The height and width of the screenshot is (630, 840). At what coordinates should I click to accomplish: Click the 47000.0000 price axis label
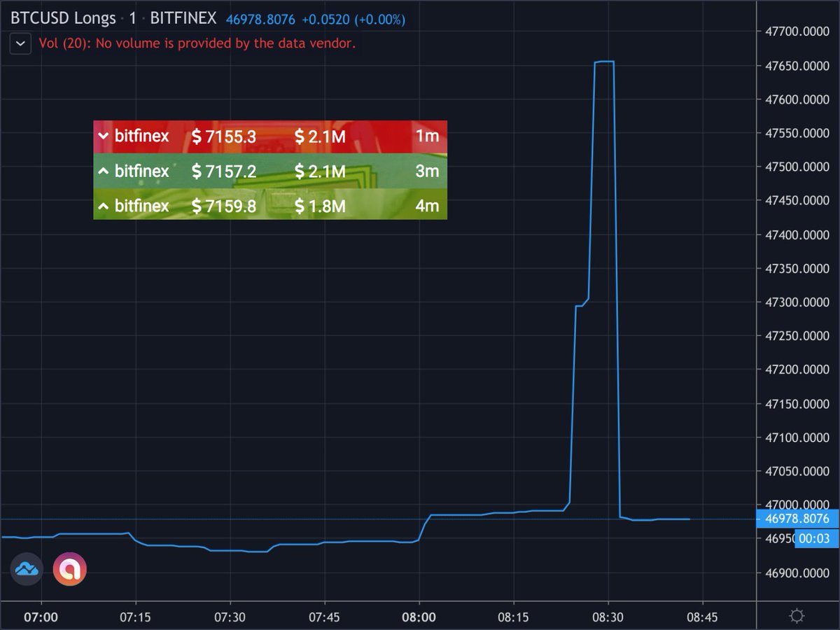(799, 505)
